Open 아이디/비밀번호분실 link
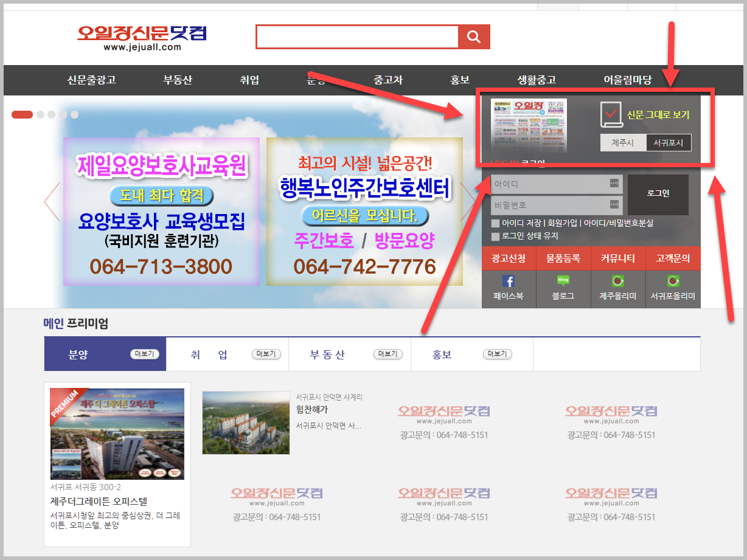The width and height of the screenshot is (747, 560). click(619, 223)
